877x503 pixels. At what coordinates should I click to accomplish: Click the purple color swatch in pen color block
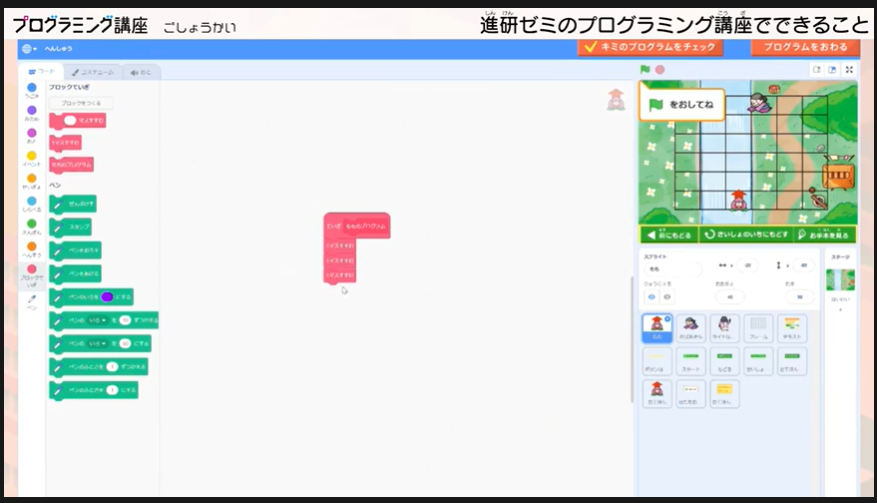(x=107, y=297)
